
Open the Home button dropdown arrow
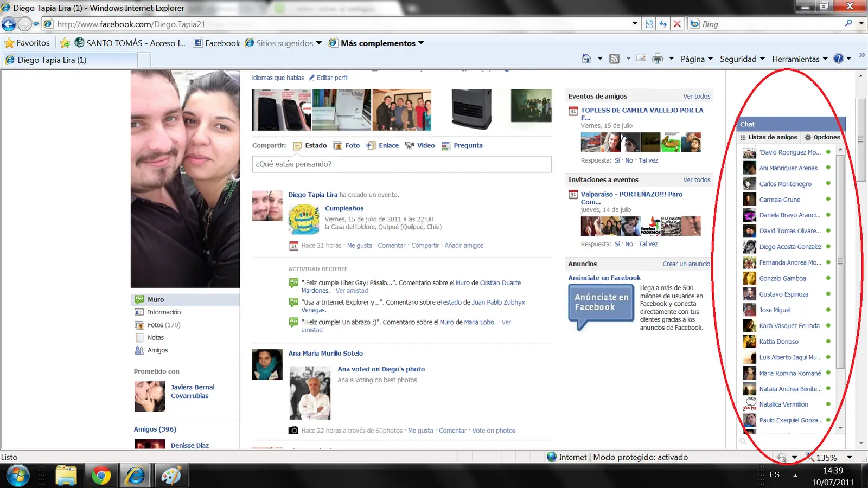tap(599, 59)
